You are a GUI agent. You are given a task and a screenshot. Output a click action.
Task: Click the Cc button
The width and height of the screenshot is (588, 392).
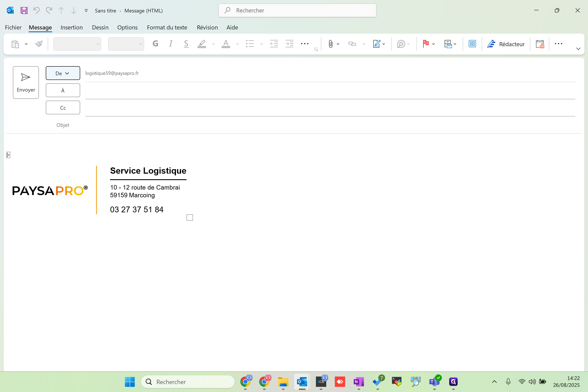[63, 107]
